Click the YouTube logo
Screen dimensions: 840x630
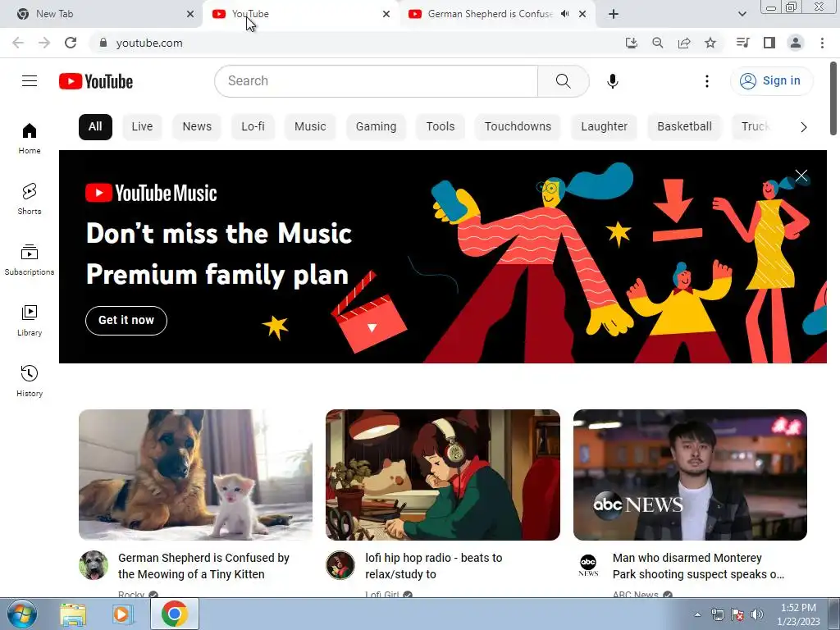click(96, 81)
